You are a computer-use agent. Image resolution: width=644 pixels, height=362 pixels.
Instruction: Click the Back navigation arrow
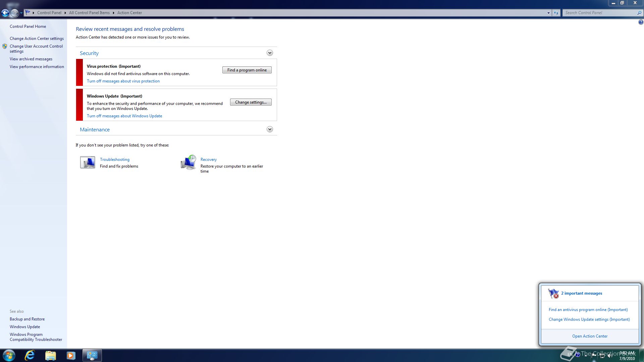click(x=5, y=13)
